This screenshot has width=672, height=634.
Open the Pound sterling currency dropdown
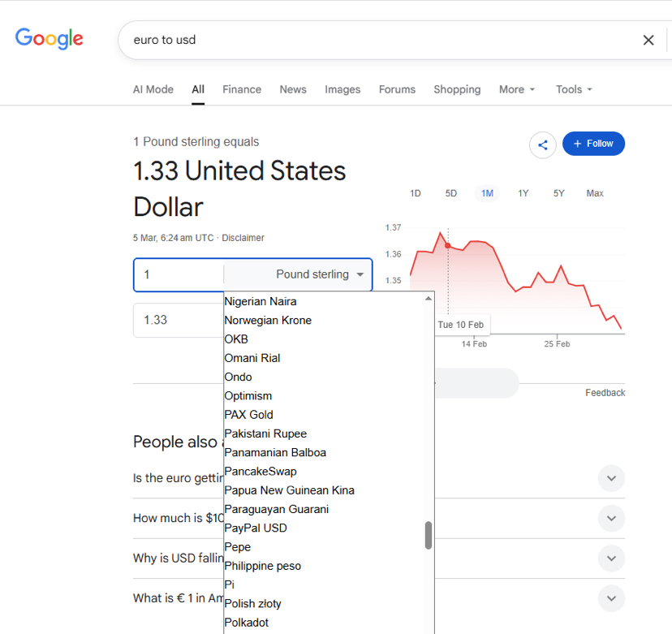pos(320,274)
